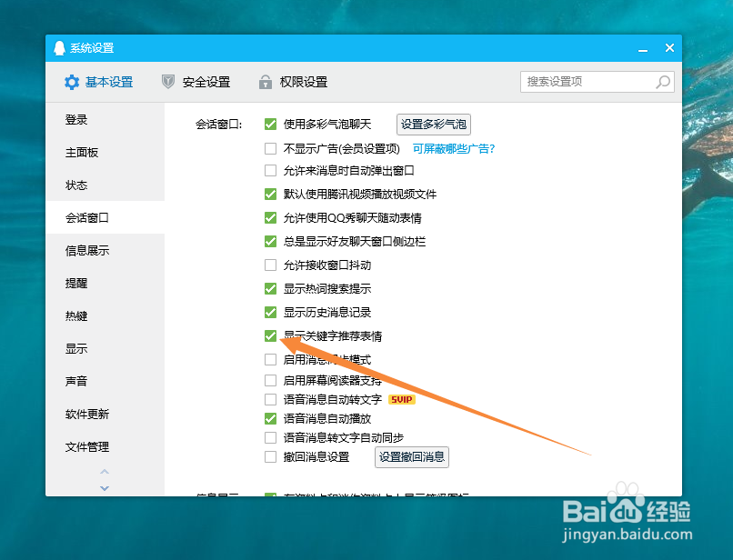This screenshot has height=560, width=733.
Task: Enable 允许接收窗口抖动
Action: pos(270,265)
